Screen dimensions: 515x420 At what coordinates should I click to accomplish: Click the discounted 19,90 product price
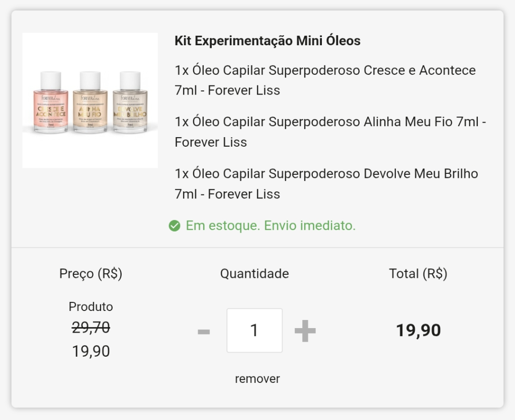(x=91, y=351)
